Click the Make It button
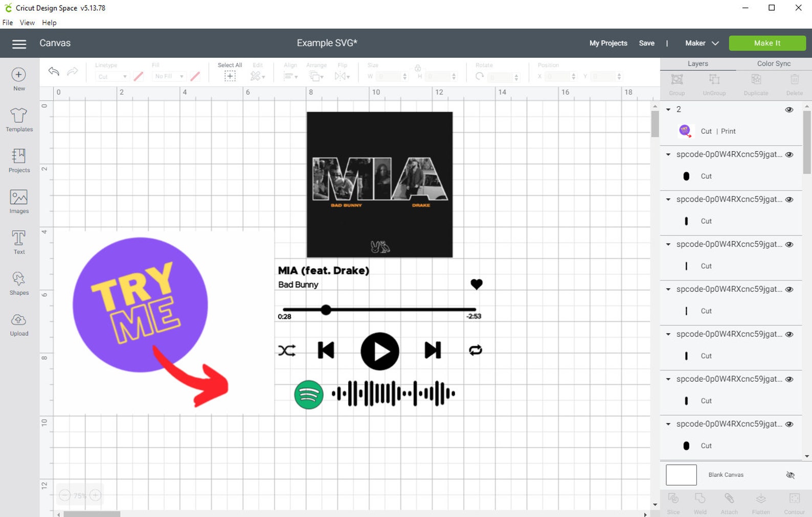This screenshot has height=517, width=812. (x=767, y=43)
